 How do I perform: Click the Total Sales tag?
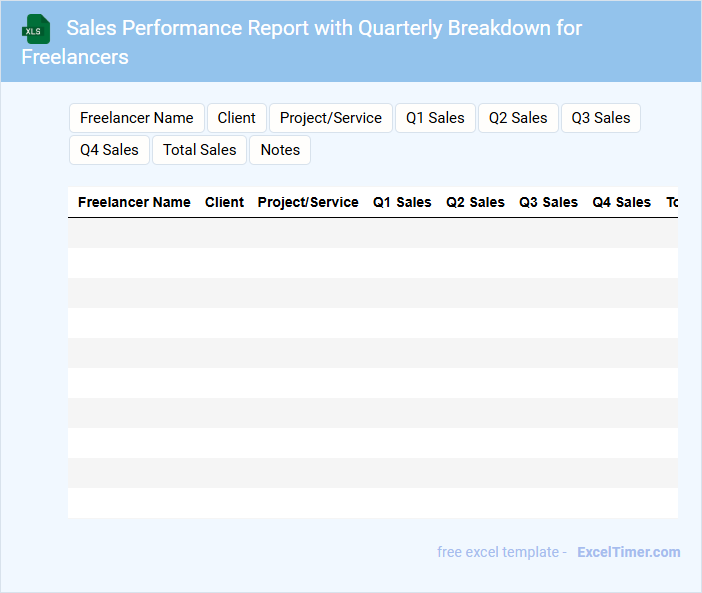point(200,150)
